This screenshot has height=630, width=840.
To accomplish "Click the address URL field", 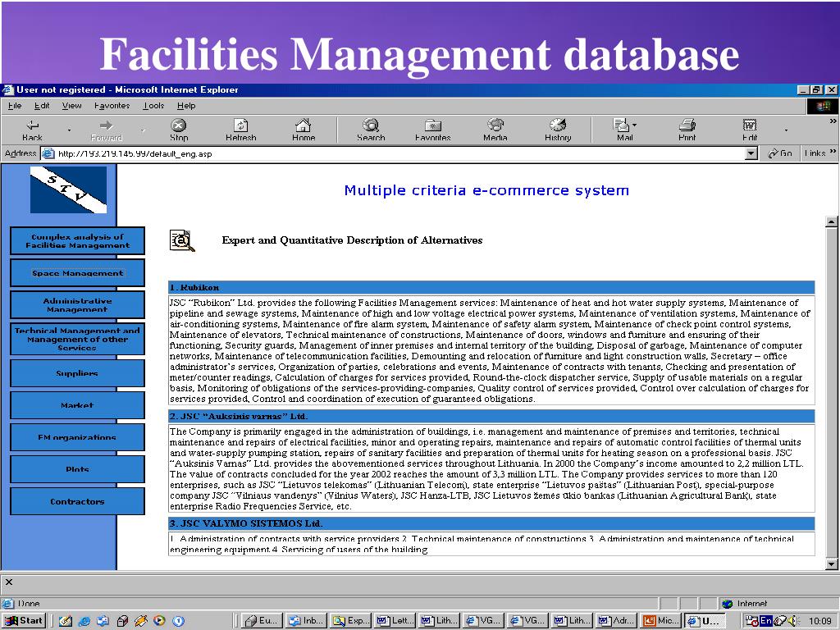I will point(399,153).
